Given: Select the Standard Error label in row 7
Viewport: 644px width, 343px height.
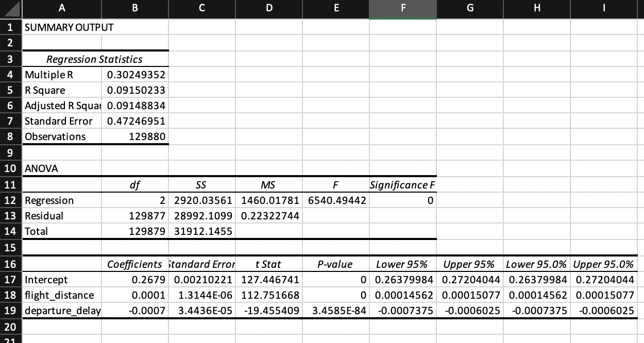Looking at the screenshot, I should point(62,121).
